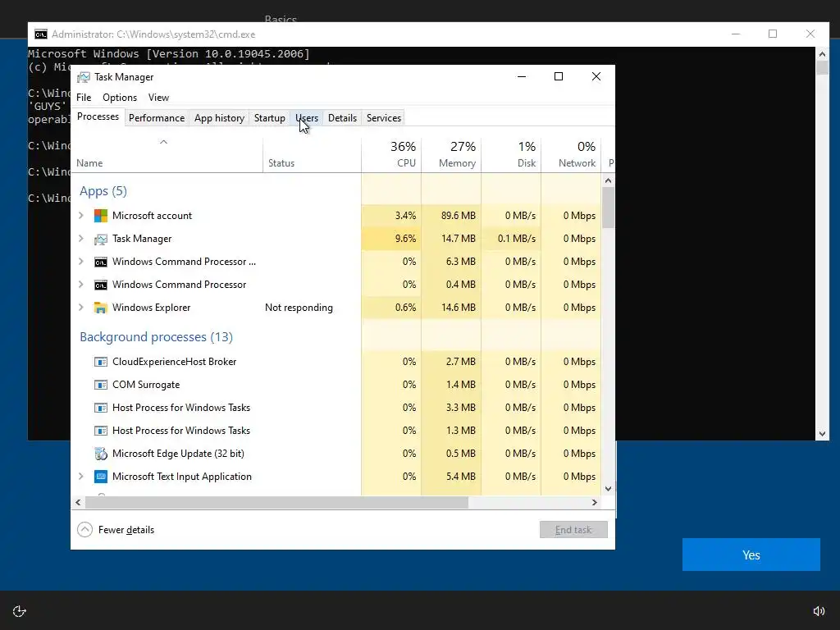Sort by the Disk column header
The image size is (840, 630).
(x=511, y=155)
